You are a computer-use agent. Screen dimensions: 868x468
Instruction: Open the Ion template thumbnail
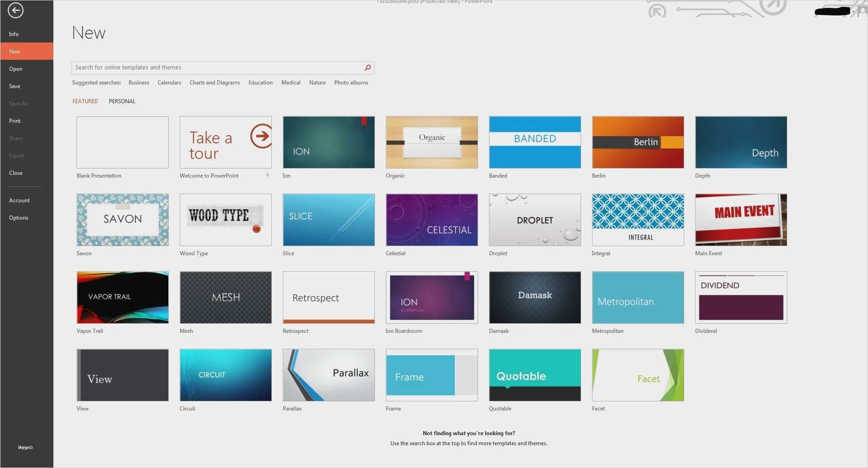[x=328, y=142]
